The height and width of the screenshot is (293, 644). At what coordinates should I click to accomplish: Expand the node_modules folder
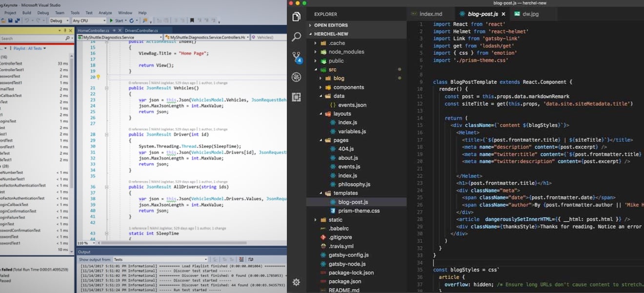(x=346, y=52)
